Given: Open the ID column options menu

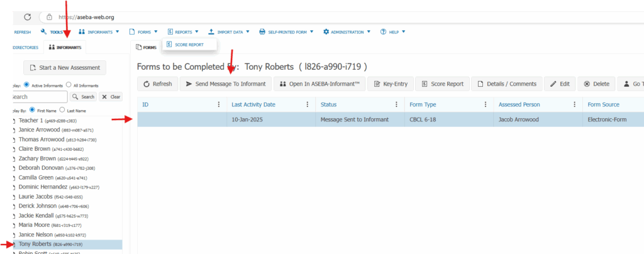Looking at the screenshot, I should (x=219, y=104).
